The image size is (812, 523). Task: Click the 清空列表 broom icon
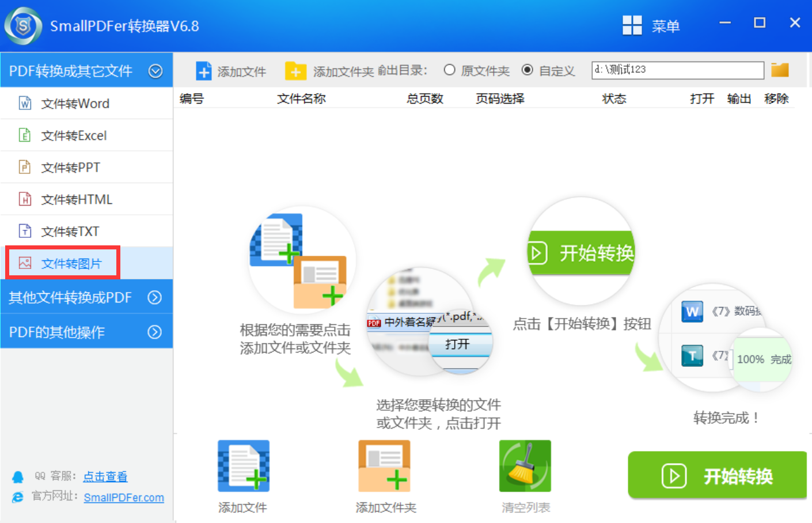point(525,466)
